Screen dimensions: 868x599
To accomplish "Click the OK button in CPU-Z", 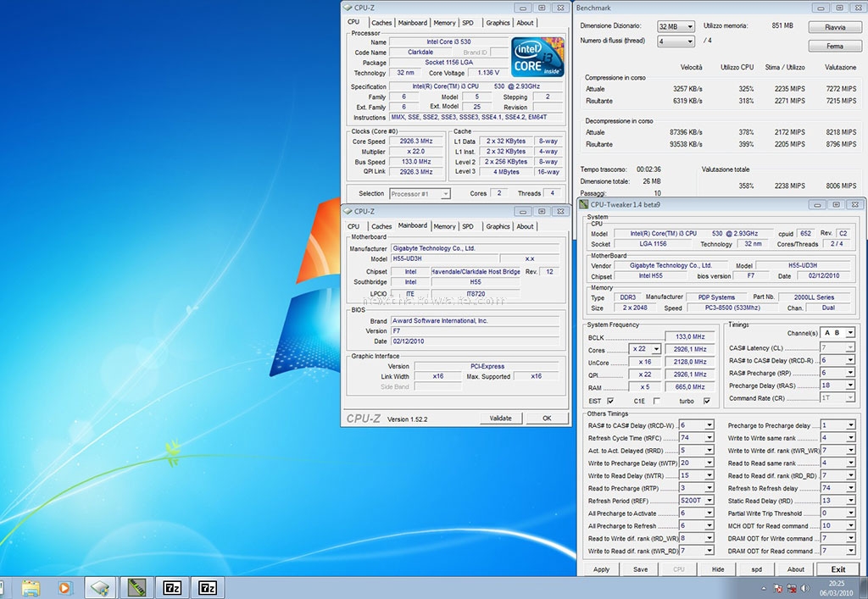I will click(547, 419).
